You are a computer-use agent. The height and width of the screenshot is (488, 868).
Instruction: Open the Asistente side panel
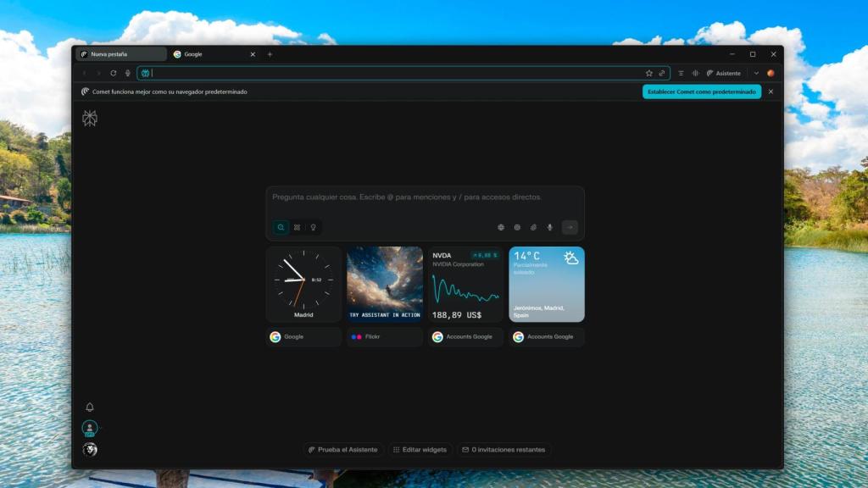pyautogui.click(x=726, y=73)
